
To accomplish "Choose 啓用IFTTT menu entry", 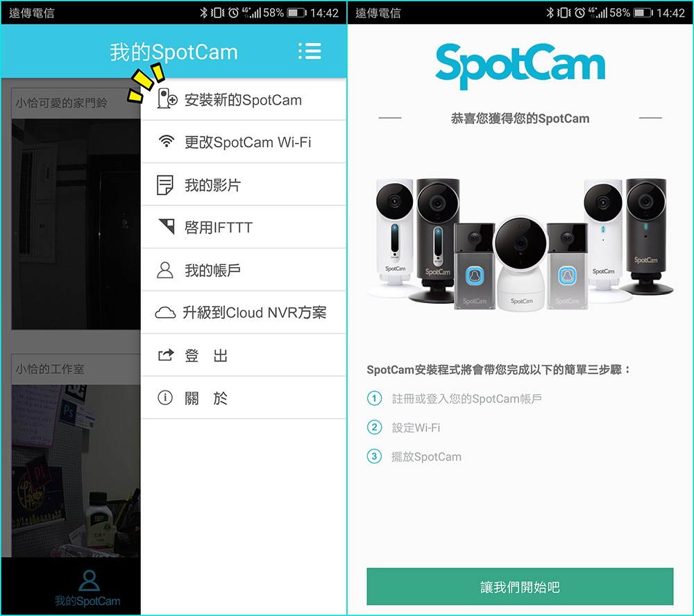I will [244, 227].
